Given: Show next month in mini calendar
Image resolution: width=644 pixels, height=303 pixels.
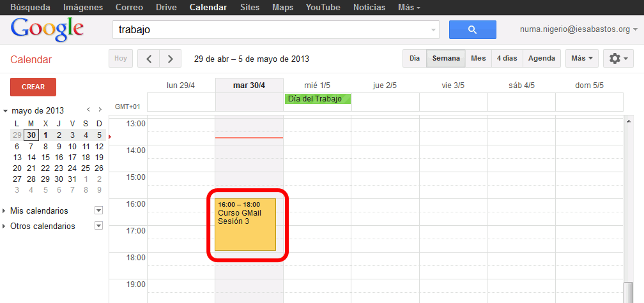Looking at the screenshot, I should (x=100, y=110).
